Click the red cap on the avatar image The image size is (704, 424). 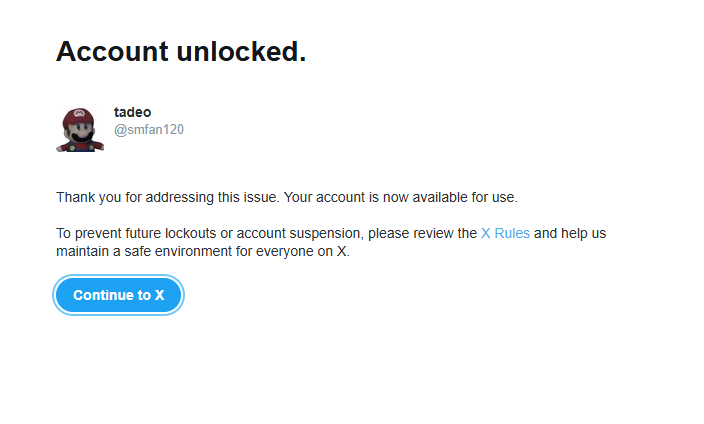click(79, 115)
